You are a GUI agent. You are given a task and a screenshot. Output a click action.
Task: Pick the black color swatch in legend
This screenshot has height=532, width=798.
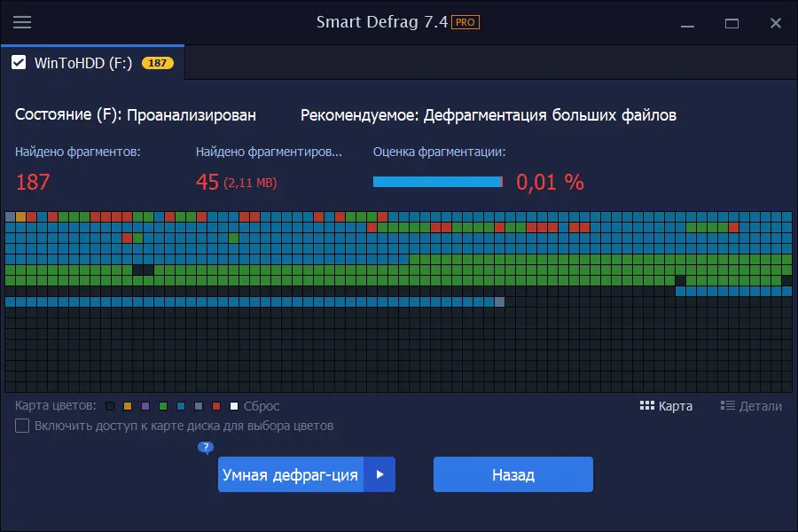click(x=110, y=406)
